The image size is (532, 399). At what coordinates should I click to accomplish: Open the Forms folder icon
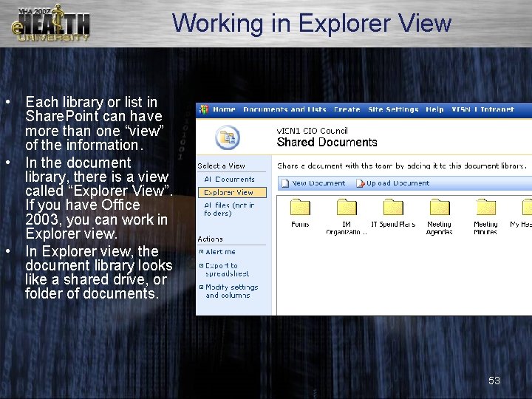click(x=300, y=207)
